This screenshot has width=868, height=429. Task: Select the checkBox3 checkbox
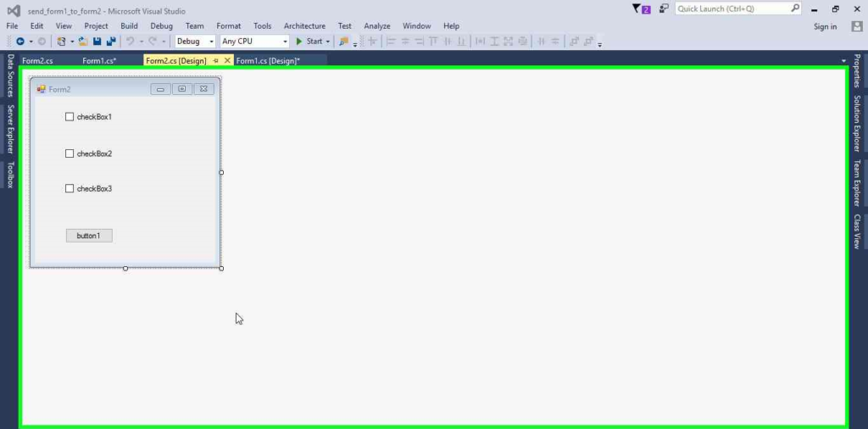pos(70,189)
